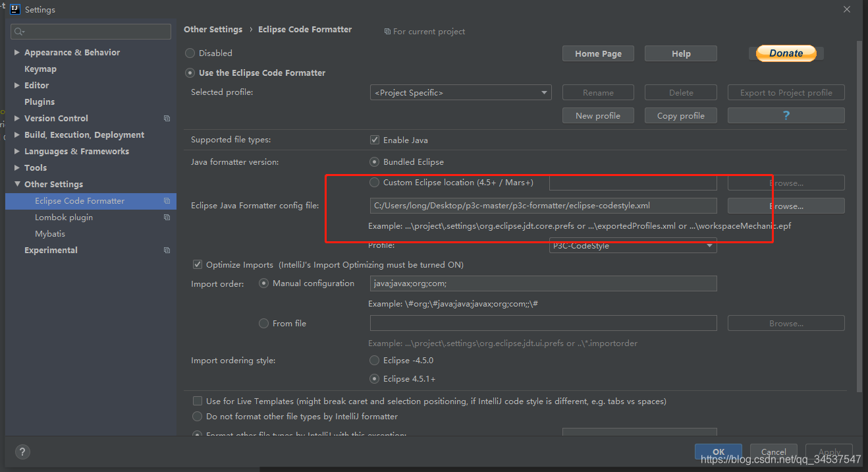Image resolution: width=868 pixels, height=472 pixels.
Task: Open the help question mark at bottom left
Action: coord(22,452)
